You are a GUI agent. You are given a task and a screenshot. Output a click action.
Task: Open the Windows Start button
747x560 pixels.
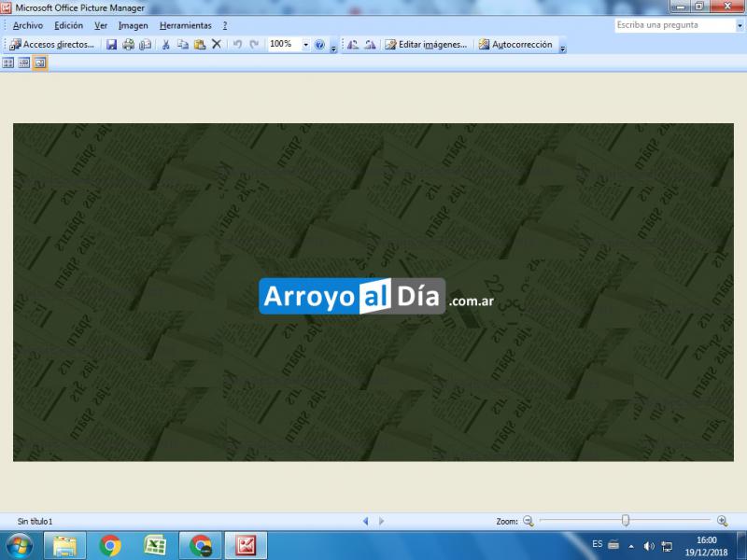[19, 546]
